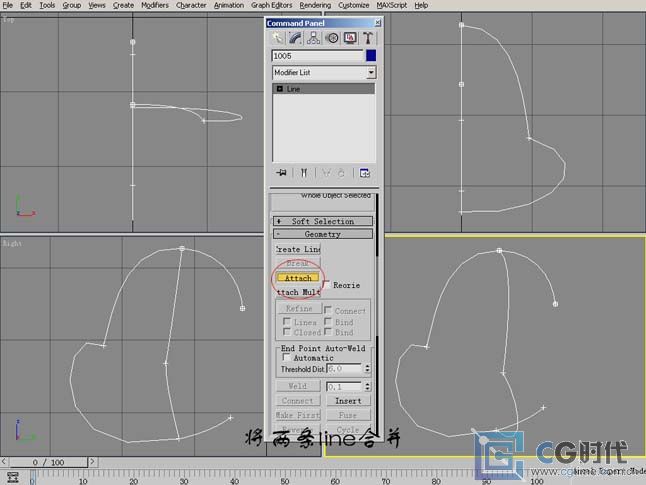
Task: Click the Connect button beside Insert
Action: [297, 401]
